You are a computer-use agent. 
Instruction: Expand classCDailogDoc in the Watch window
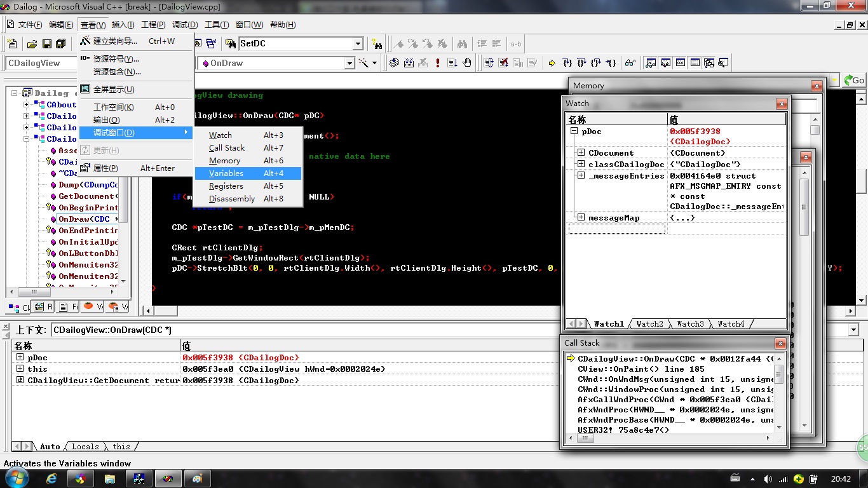pyautogui.click(x=581, y=164)
